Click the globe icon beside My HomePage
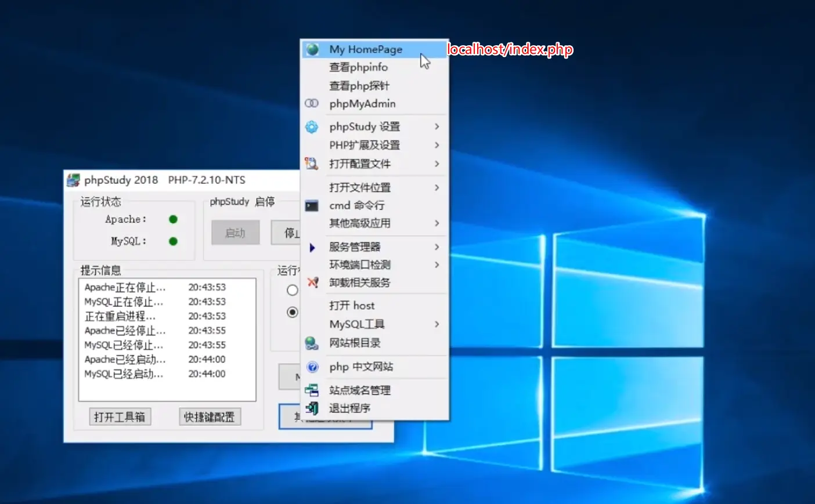The image size is (815, 504). pos(312,49)
